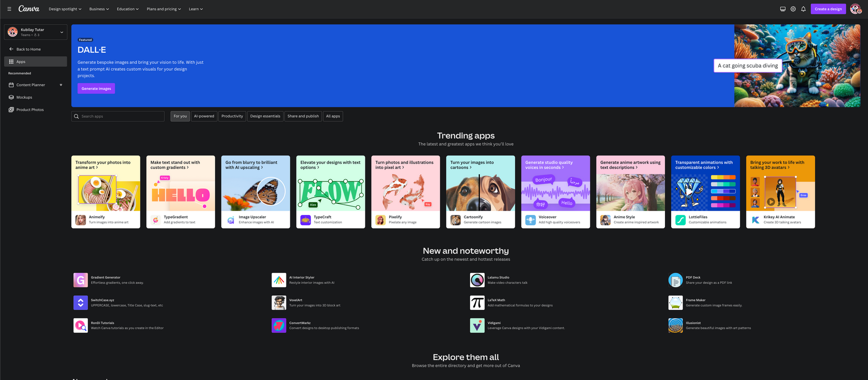Expand Plans and pricing menu
Image resolution: width=868 pixels, height=380 pixels.
(x=164, y=9)
